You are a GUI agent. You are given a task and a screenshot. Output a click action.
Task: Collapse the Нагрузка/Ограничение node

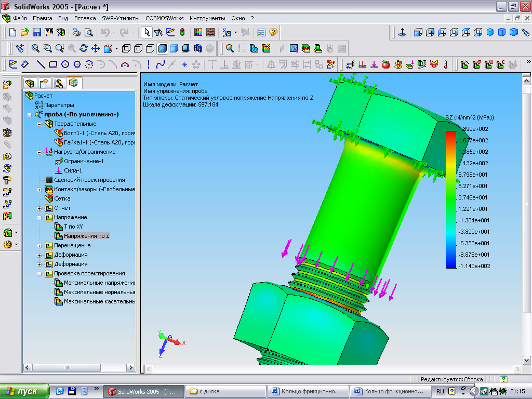(39, 152)
